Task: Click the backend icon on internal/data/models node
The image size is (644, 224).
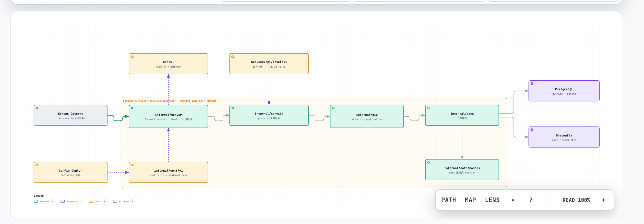Action: [x=428, y=163]
